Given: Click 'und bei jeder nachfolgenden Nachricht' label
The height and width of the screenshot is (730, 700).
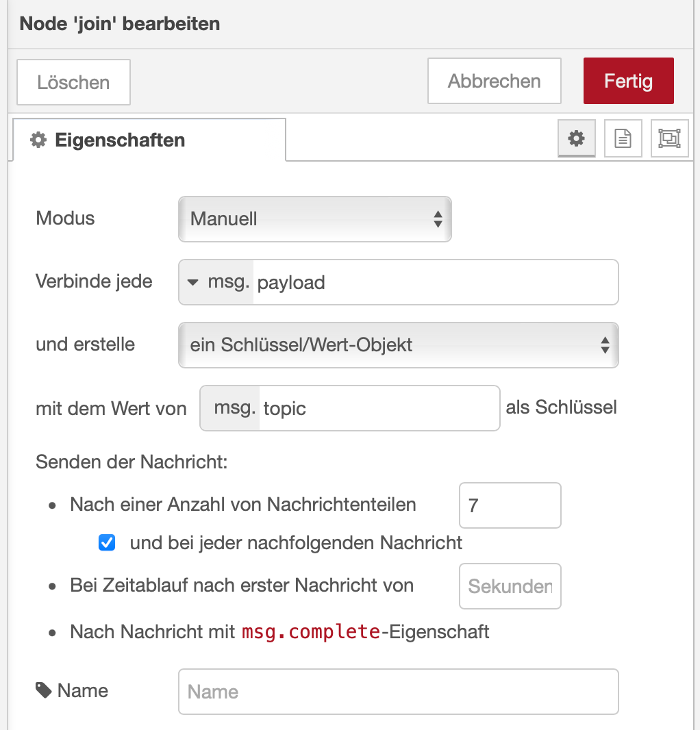Looking at the screenshot, I should pyautogui.click(x=296, y=543).
